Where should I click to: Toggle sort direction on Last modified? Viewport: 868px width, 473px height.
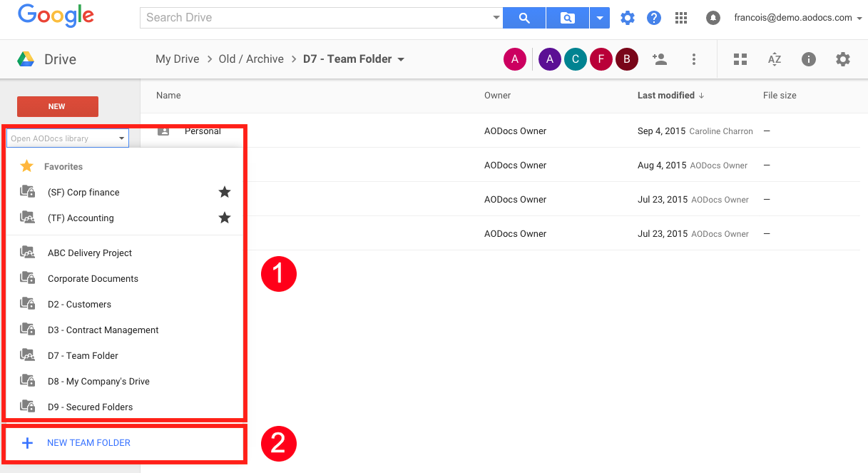[701, 96]
